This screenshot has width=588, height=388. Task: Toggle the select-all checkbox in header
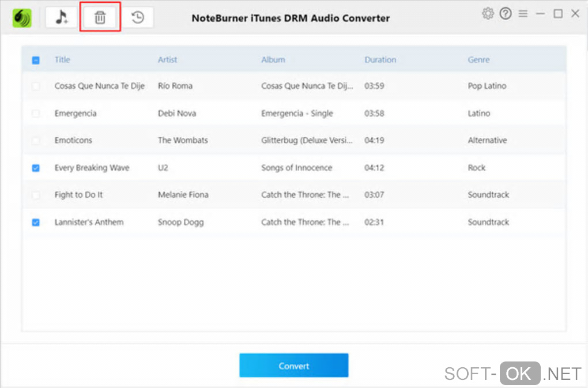pyautogui.click(x=36, y=60)
